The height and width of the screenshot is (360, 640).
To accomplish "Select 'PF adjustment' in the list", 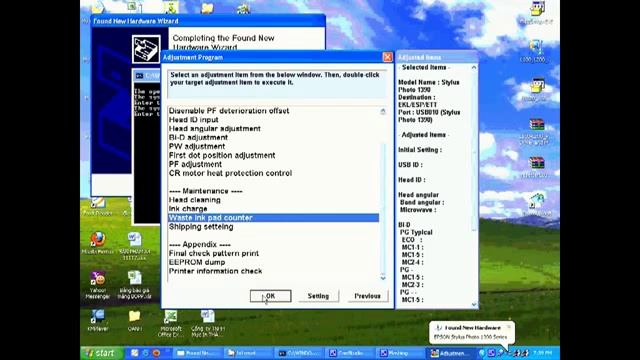I will pos(195,164).
